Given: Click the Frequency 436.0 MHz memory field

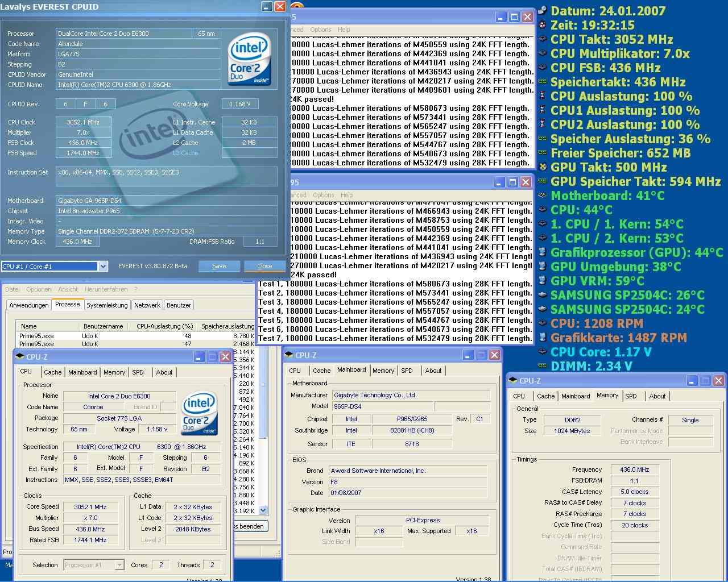Looking at the screenshot, I should pos(634,469).
